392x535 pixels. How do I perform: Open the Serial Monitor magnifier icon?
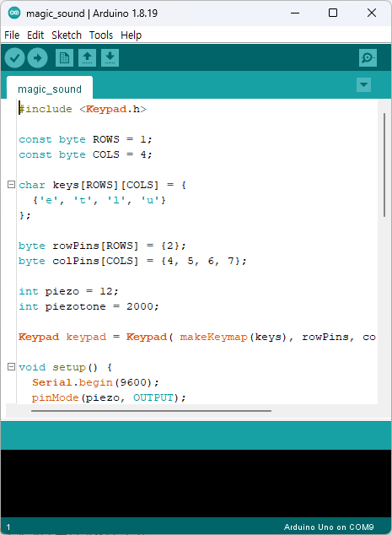[x=368, y=57]
